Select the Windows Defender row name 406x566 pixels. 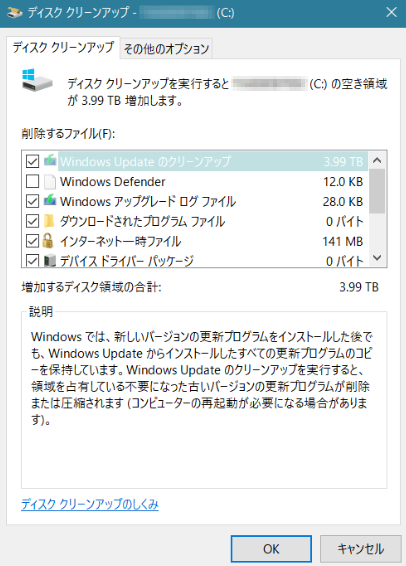tap(113, 182)
